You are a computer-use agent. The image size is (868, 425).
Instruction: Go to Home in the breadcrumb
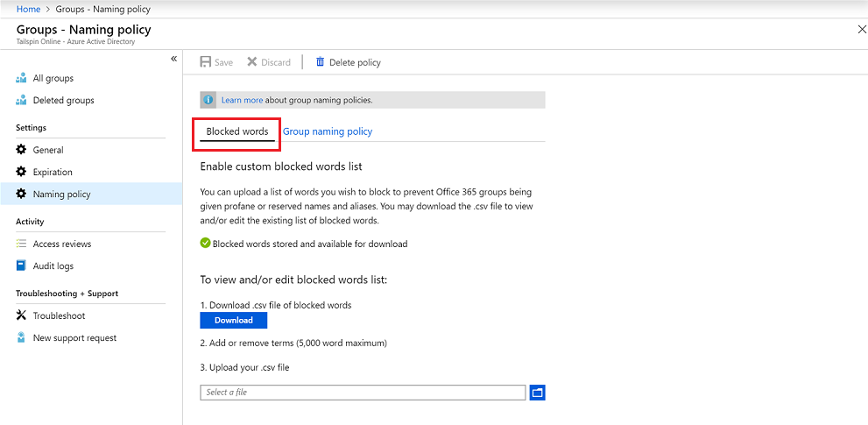(x=29, y=9)
